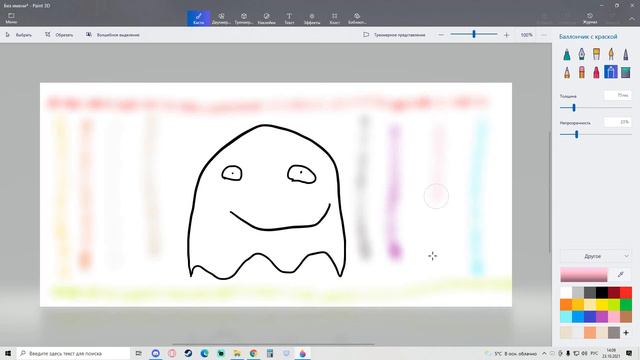Pick a color with the eyedropper

click(x=620, y=275)
